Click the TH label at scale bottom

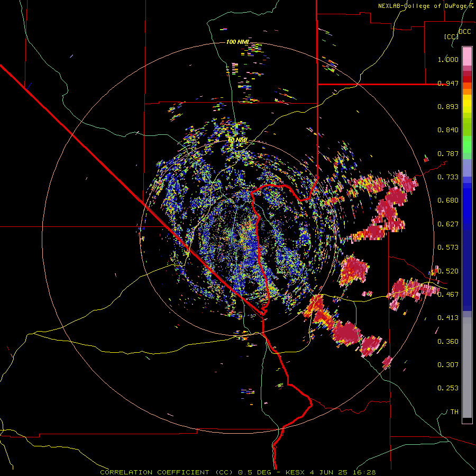click(454, 412)
